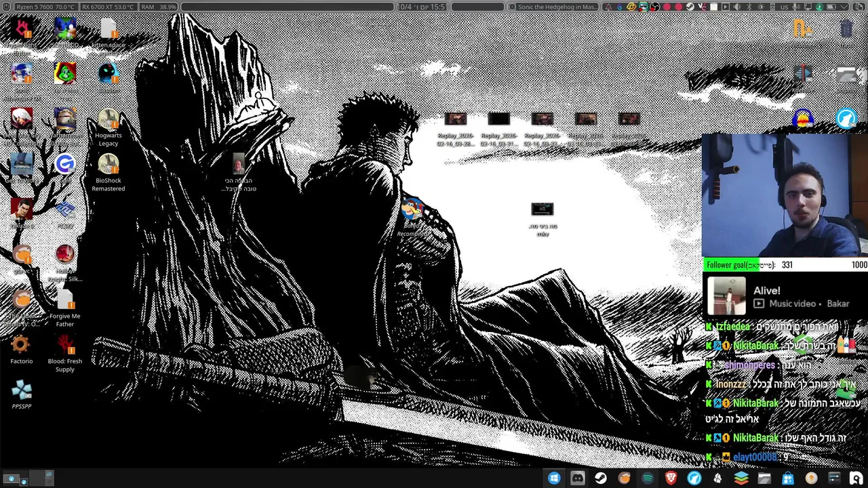Select the Hogwarts Legacy desktop icon
Screen dimensions: 868x488
pyautogui.click(x=108, y=129)
